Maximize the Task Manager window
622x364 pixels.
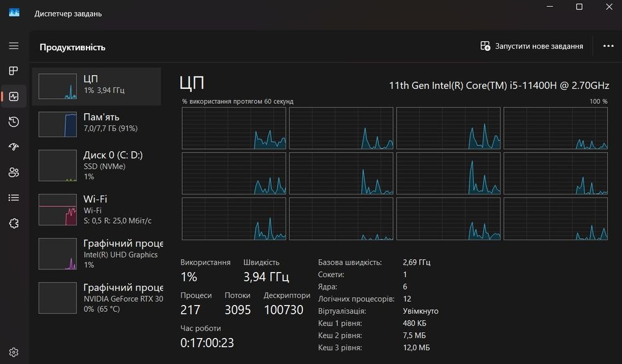pos(579,7)
